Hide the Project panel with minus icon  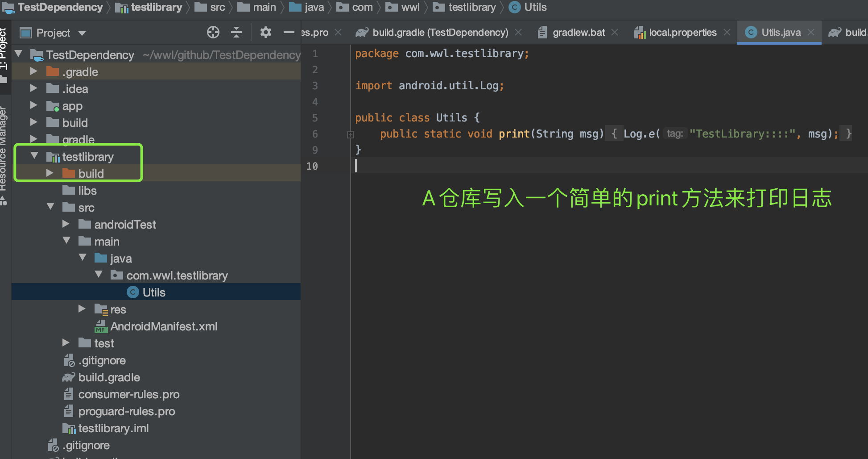[x=289, y=33]
